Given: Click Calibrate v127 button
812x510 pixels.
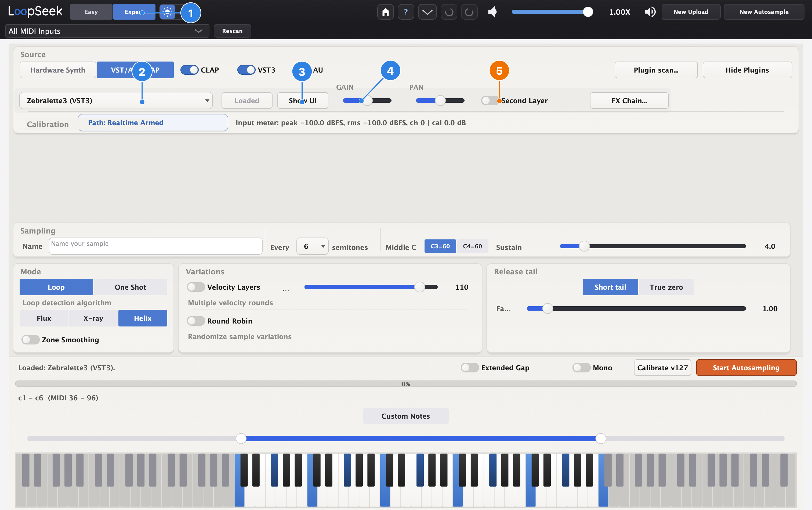Looking at the screenshot, I should pos(662,368).
